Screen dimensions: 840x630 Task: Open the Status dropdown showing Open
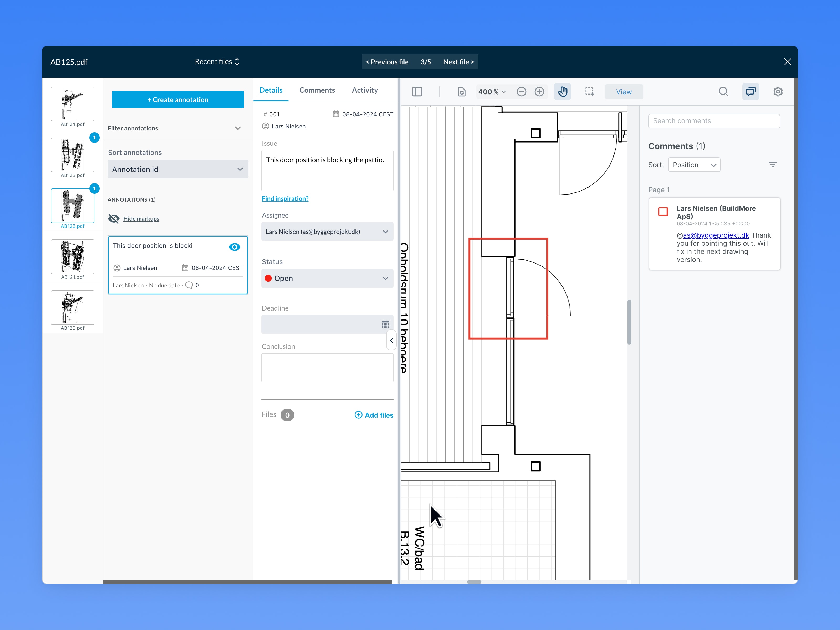327,278
